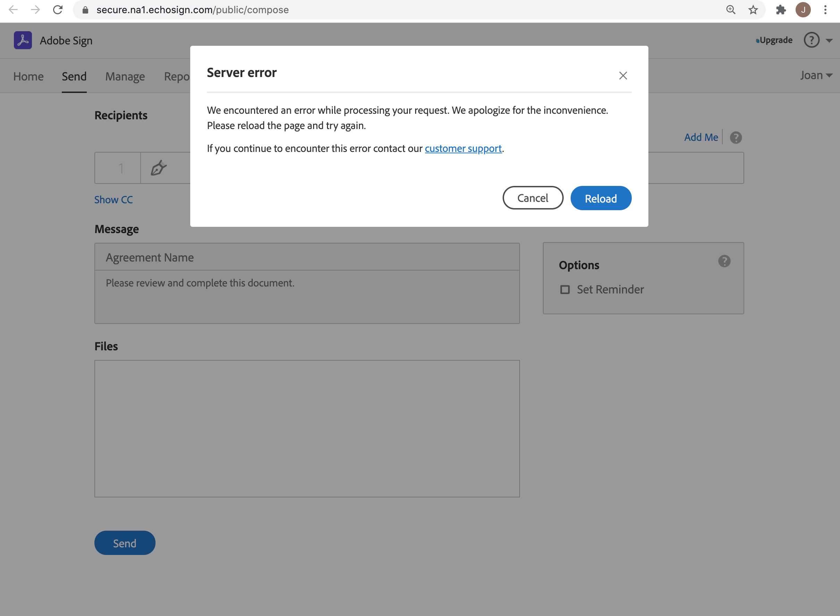This screenshot has height=616, width=840.
Task: Bookmark the page with the star icon
Action: [x=753, y=10]
